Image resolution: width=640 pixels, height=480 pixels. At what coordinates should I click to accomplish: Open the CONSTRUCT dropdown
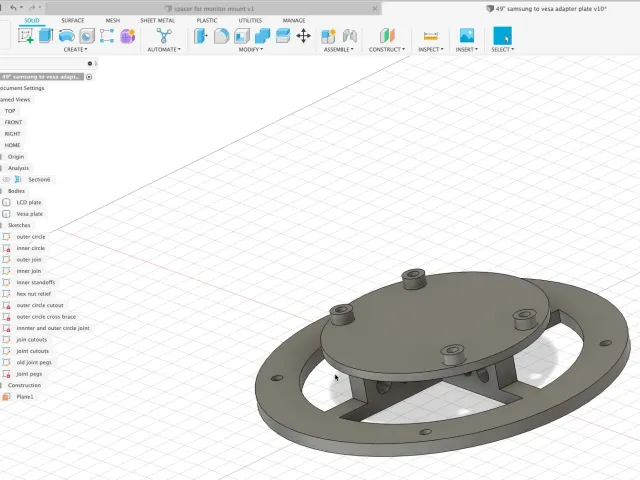(x=387, y=49)
